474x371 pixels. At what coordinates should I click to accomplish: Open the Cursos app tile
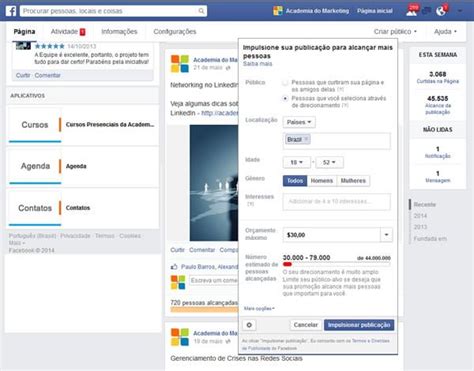(x=35, y=125)
